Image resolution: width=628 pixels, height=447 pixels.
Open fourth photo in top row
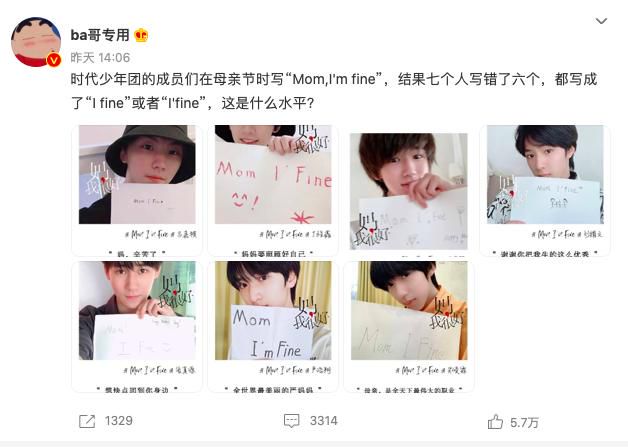(x=545, y=190)
